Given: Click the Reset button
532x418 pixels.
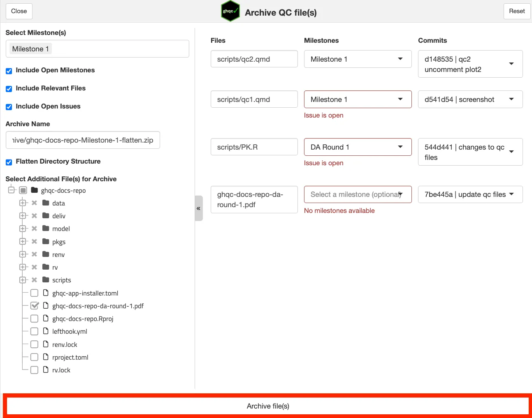Looking at the screenshot, I should pyautogui.click(x=516, y=11).
